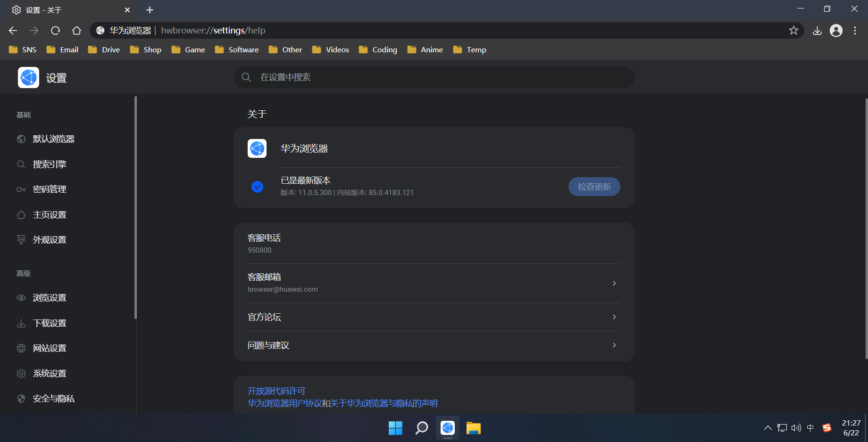Open the browser home page
868x442 pixels.
[x=76, y=31]
